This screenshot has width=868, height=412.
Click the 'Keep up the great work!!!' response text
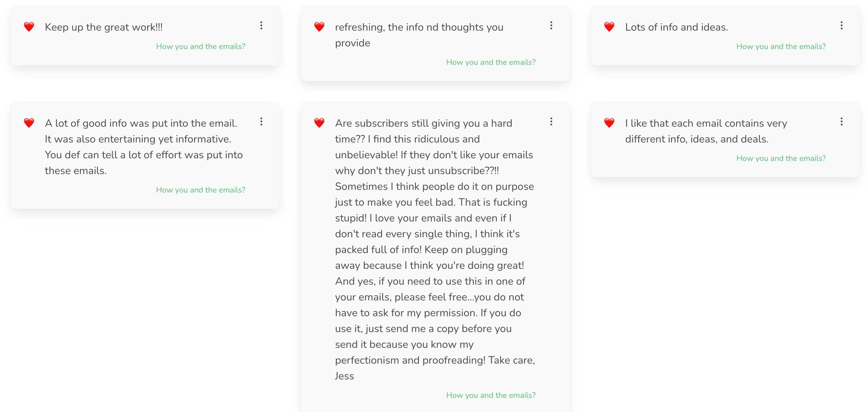pos(103,27)
